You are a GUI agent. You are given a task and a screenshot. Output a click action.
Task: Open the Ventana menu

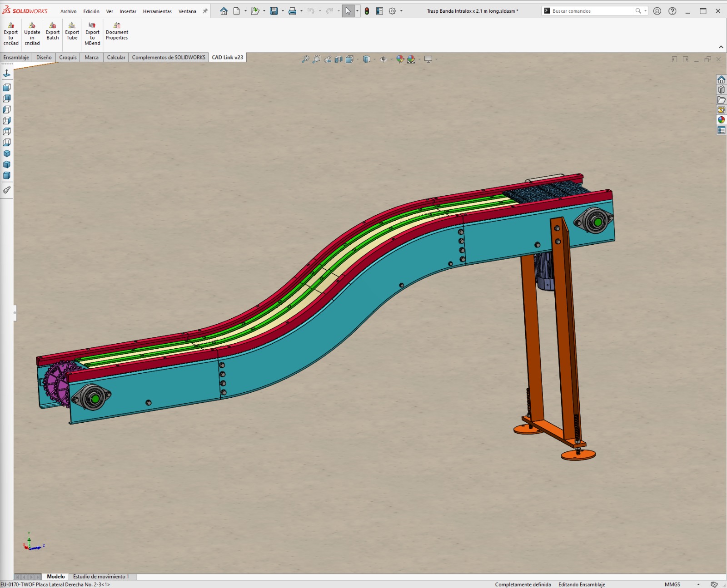[187, 11]
